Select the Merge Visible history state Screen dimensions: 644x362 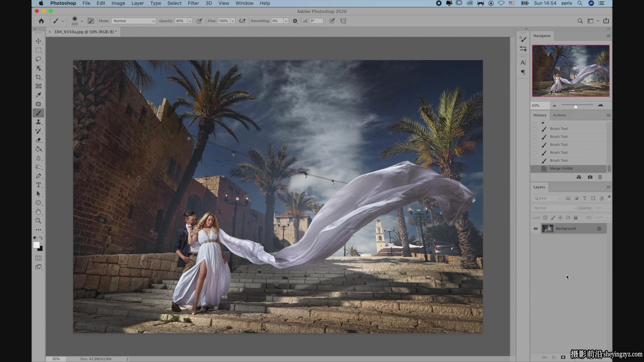568,169
